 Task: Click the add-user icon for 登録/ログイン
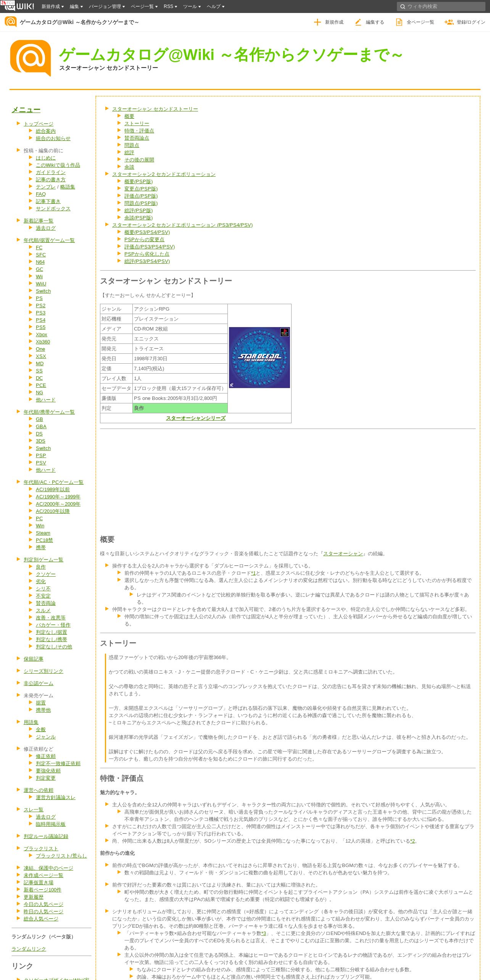(449, 22)
